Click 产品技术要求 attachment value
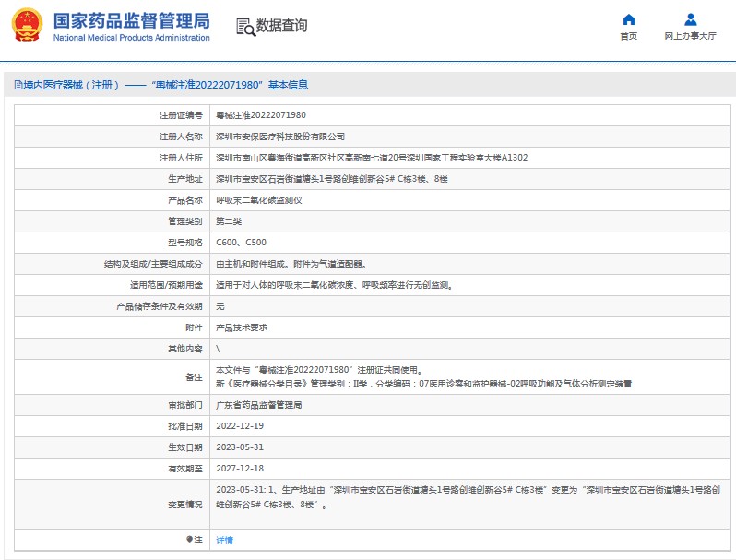This screenshot has width=736, height=560. pos(242,328)
